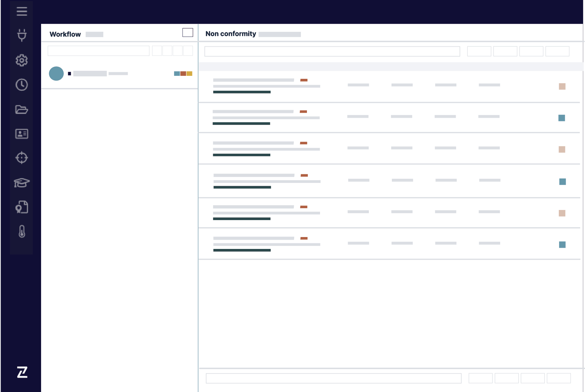585x392 pixels.
Task: Click first button right of top search
Action: coord(479,51)
